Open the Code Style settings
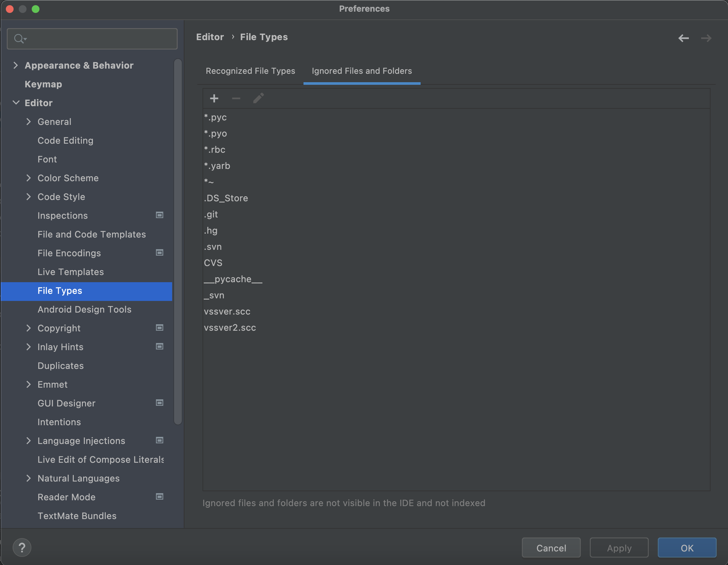The image size is (728, 565). (x=61, y=197)
